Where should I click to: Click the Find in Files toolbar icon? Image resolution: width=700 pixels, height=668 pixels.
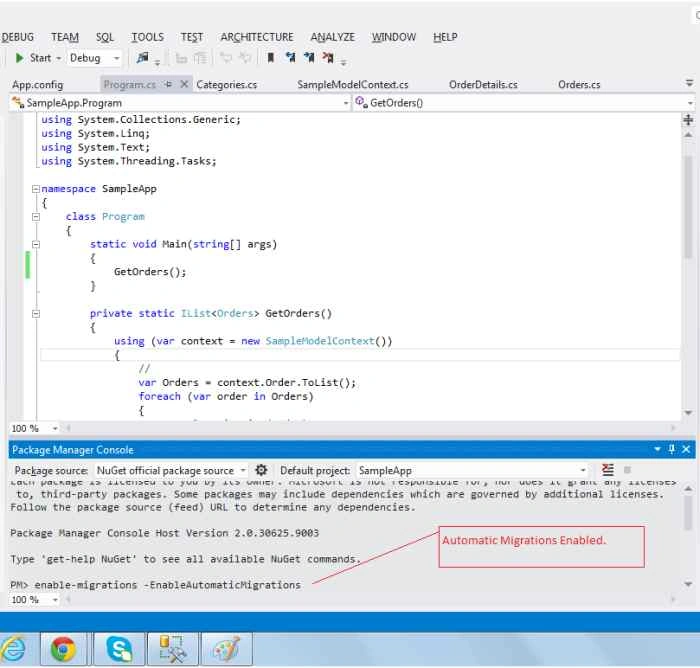[142, 58]
